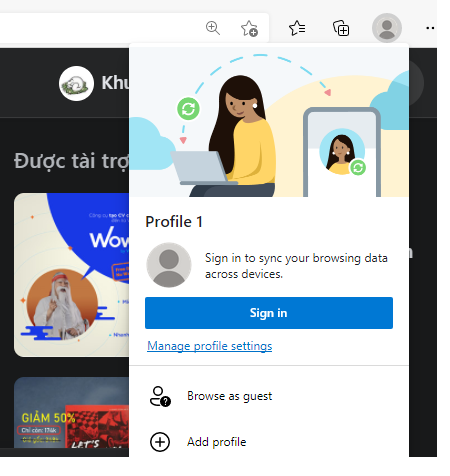Add this page to favorites star icon

(x=249, y=28)
